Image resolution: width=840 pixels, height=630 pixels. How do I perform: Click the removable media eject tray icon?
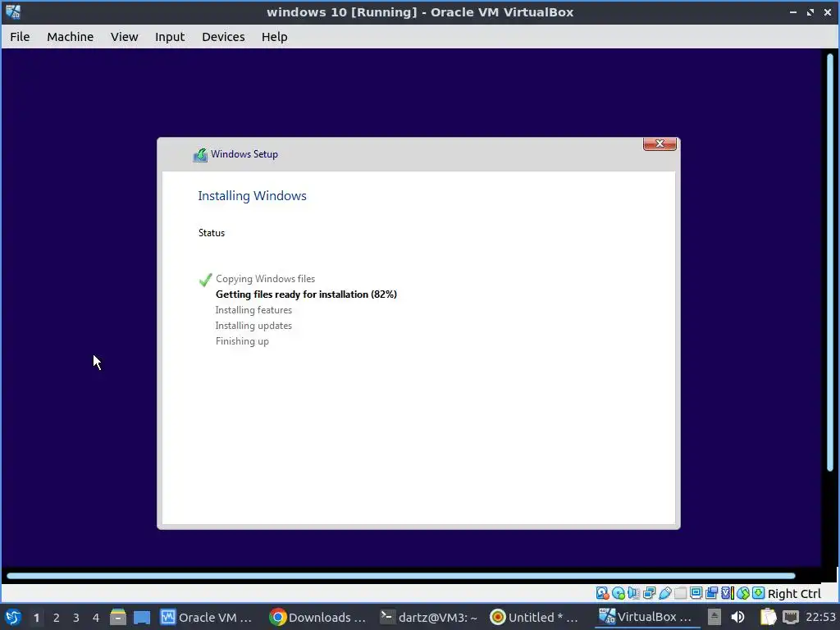[714, 617]
